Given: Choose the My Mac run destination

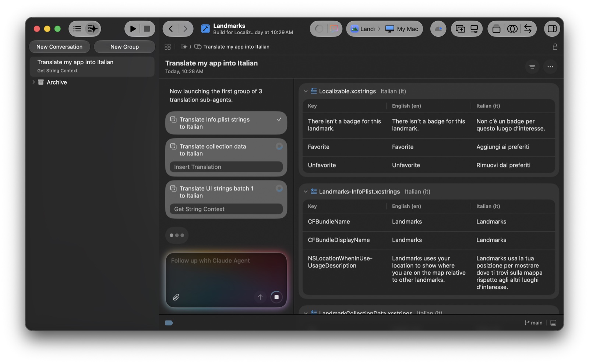Looking at the screenshot, I should pyautogui.click(x=402, y=29).
